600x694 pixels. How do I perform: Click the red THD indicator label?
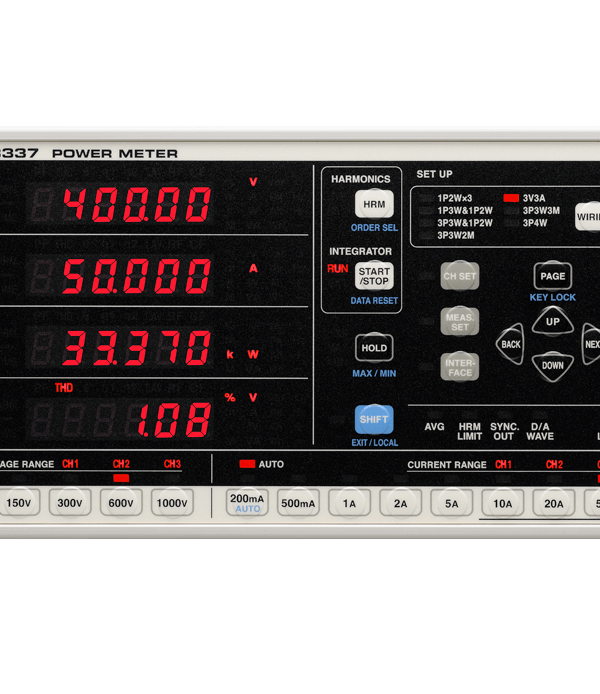64,388
